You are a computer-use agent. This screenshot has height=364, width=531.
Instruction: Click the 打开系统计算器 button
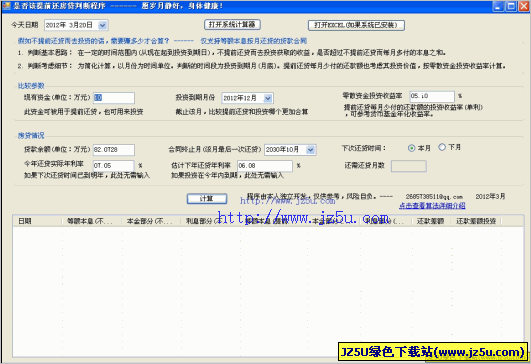click(232, 25)
